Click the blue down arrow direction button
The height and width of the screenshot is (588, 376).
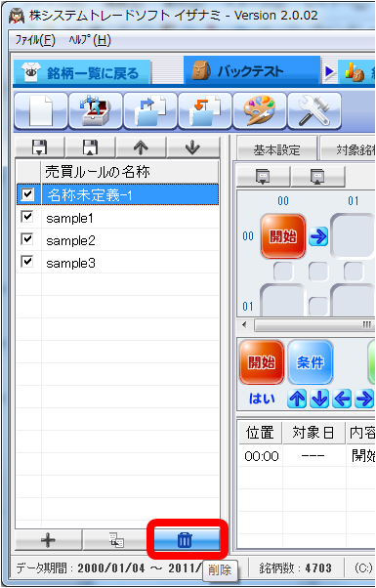coord(319,399)
